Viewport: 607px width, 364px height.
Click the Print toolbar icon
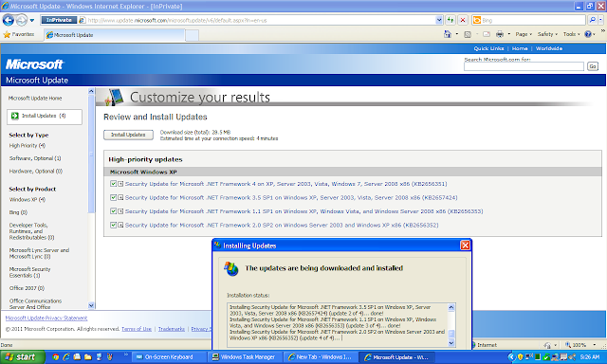click(500, 34)
